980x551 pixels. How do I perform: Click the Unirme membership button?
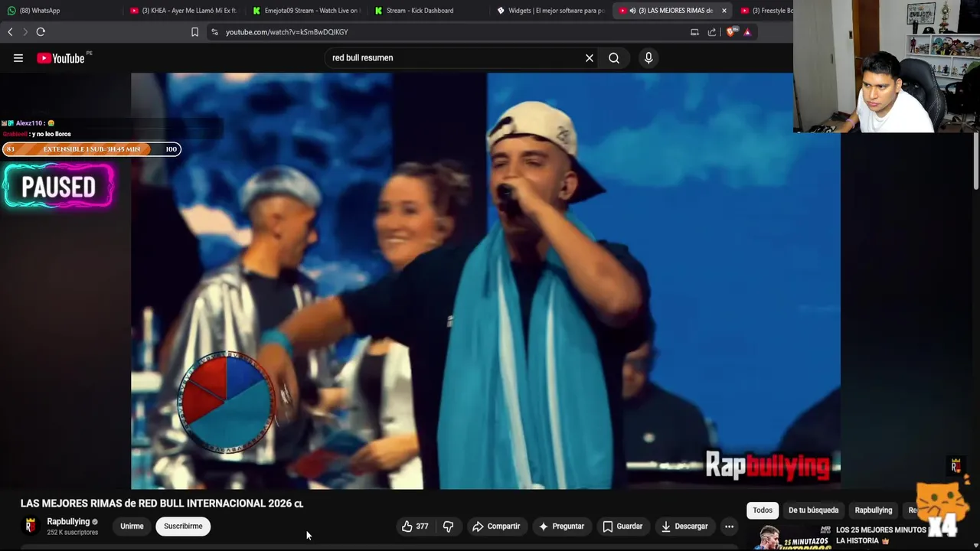click(x=132, y=527)
